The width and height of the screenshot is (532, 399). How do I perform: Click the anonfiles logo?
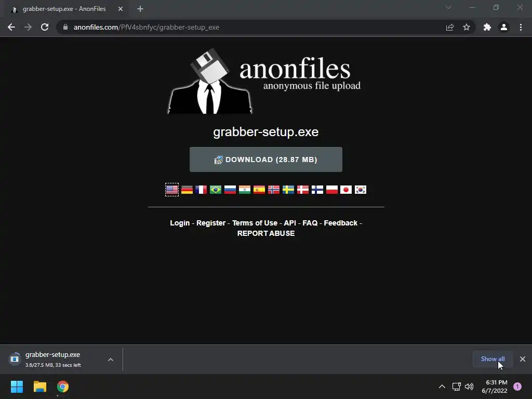(264, 81)
